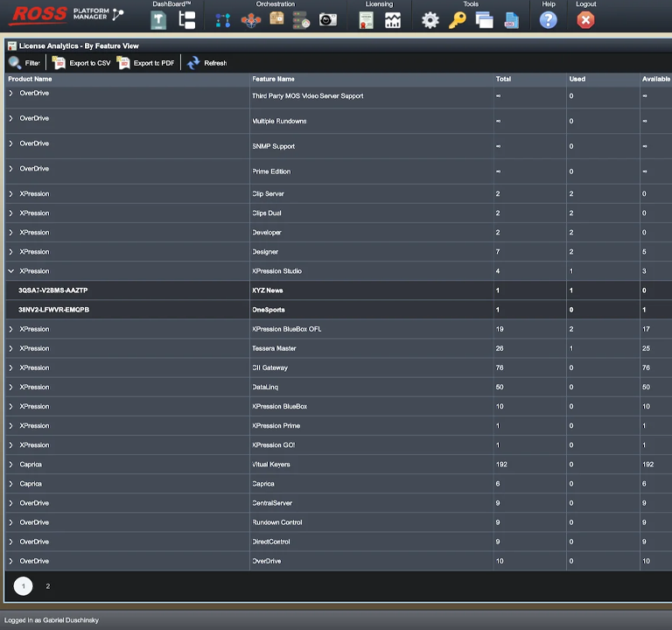
Task: Go to page 2 of results
Action: pos(48,586)
